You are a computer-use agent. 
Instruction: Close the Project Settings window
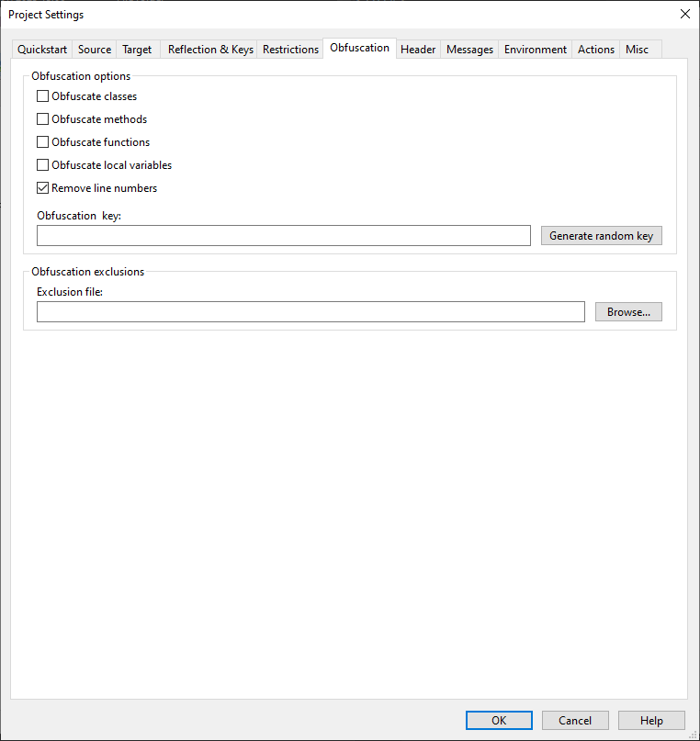685,14
